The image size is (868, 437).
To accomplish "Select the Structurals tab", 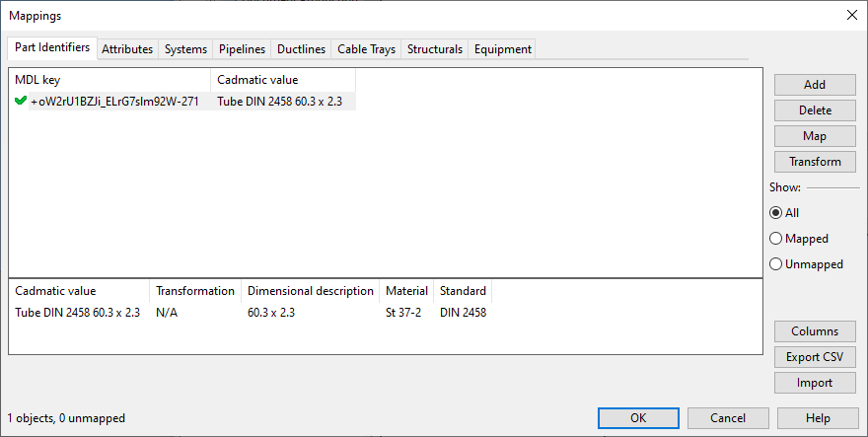I will pyautogui.click(x=434, y=48).
